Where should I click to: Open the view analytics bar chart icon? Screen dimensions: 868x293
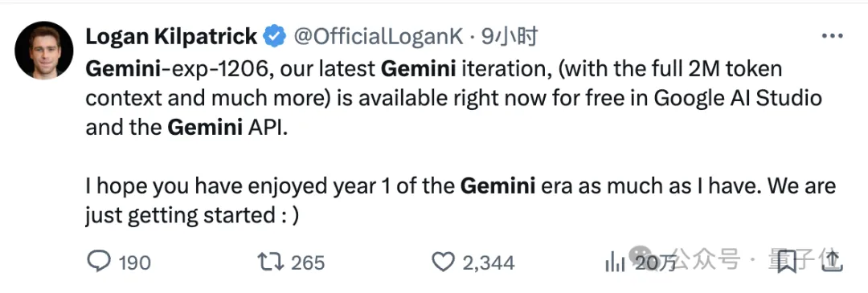point(615,262)
